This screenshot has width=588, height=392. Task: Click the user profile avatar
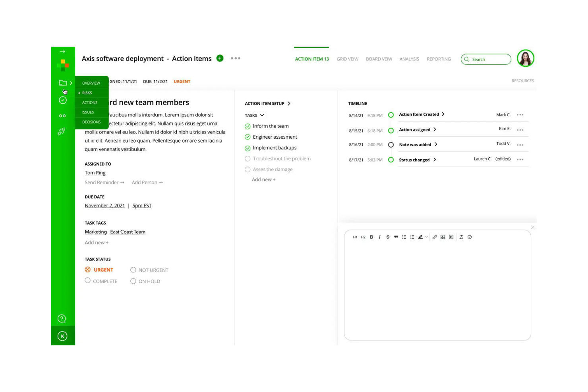[525, 58]
